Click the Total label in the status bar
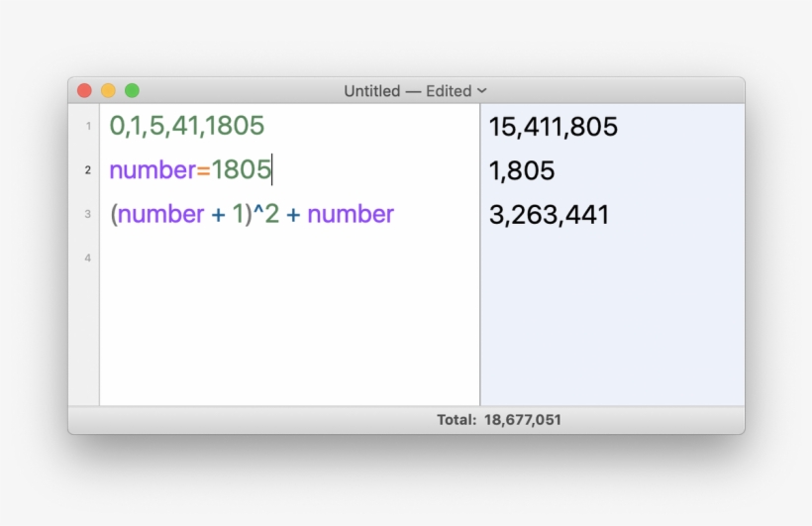This screenshot has width=812, height=526. (457, 420)
